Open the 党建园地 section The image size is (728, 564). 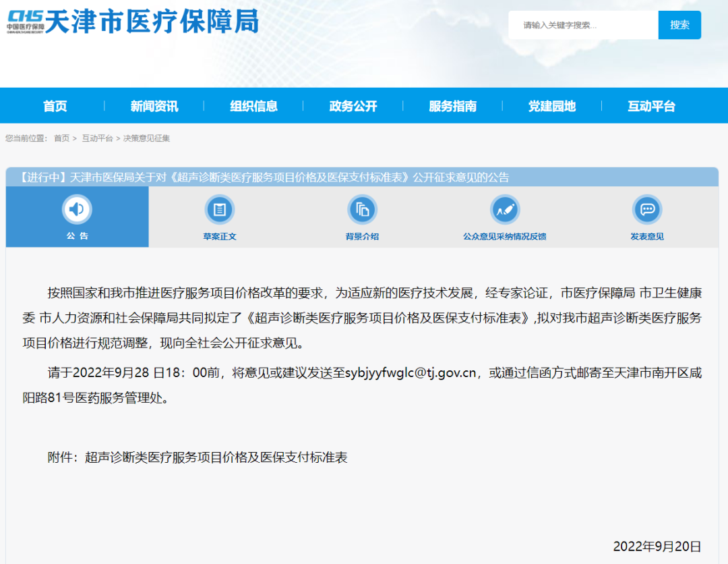[551, 105]
